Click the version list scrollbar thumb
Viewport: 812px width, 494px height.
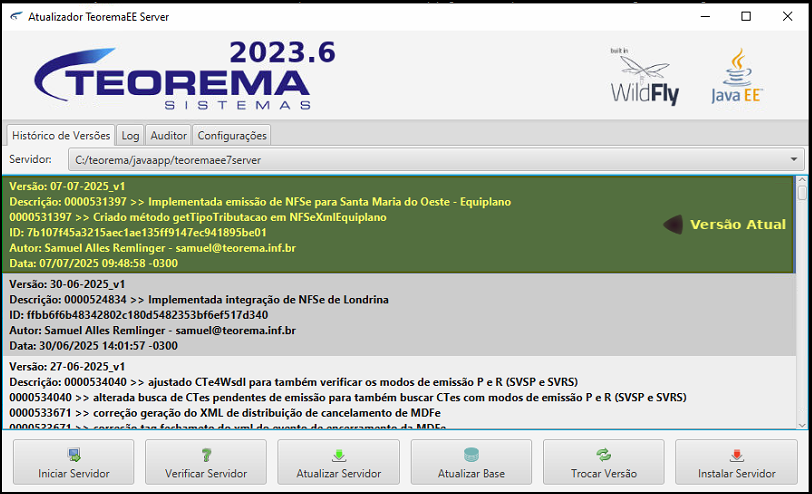pyautogui.click(x=802, y=193)
